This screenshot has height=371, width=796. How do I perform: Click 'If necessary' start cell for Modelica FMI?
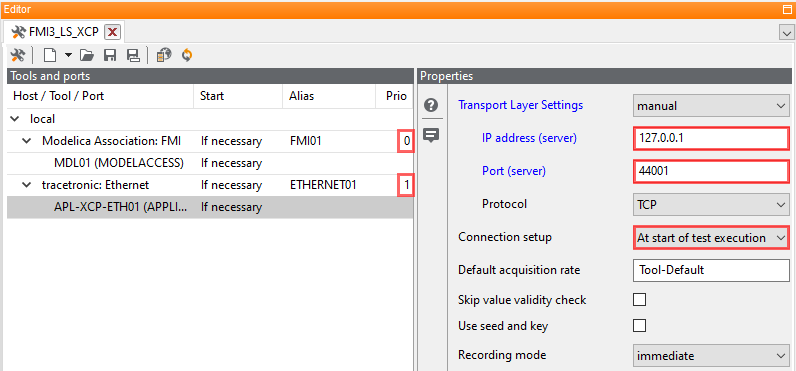pyautogui.click(x=231, y=141)
